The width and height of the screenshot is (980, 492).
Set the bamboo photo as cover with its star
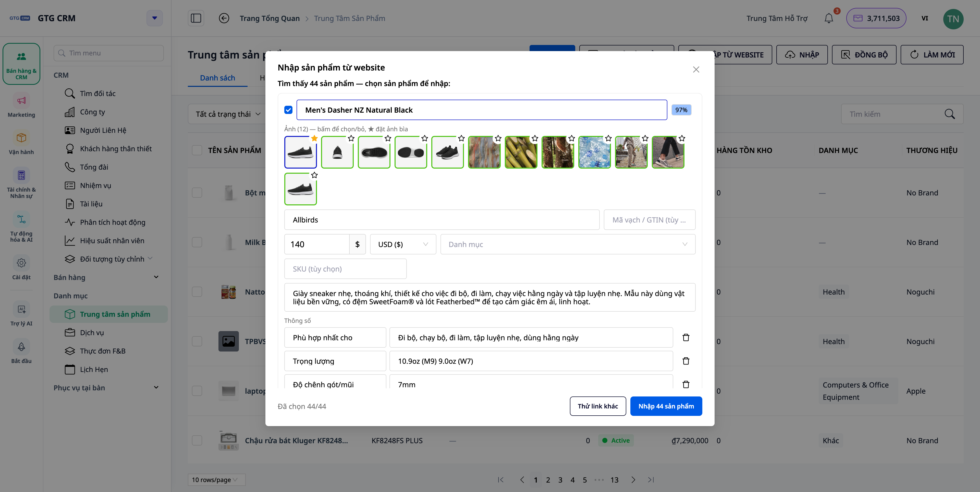tap(535, 138)
